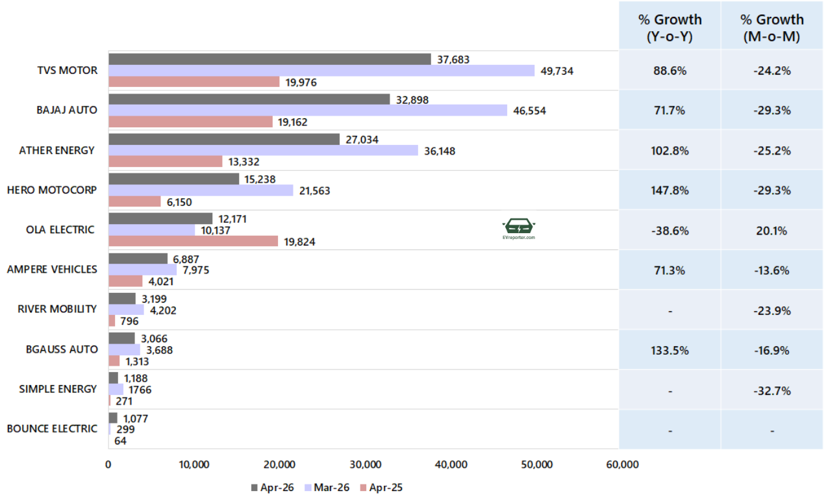Click the % Growth (M-o-M) header

coord(772,28)
